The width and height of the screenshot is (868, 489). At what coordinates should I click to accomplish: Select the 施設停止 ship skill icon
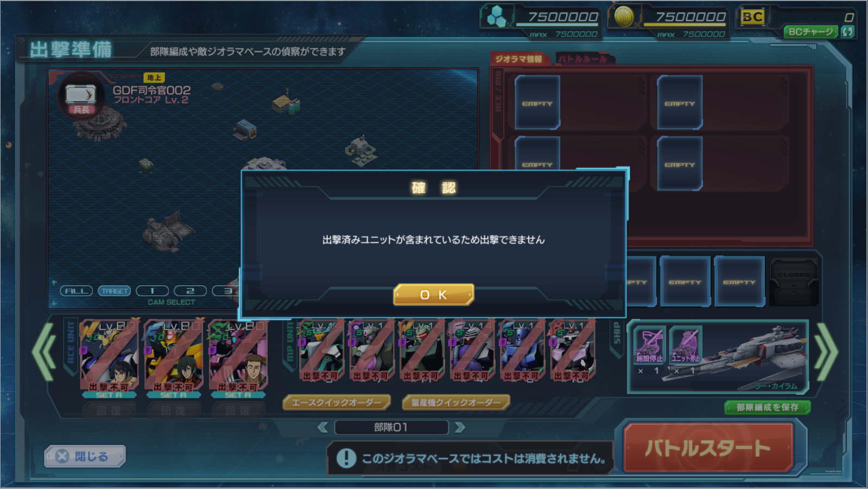tap(650, 344)
